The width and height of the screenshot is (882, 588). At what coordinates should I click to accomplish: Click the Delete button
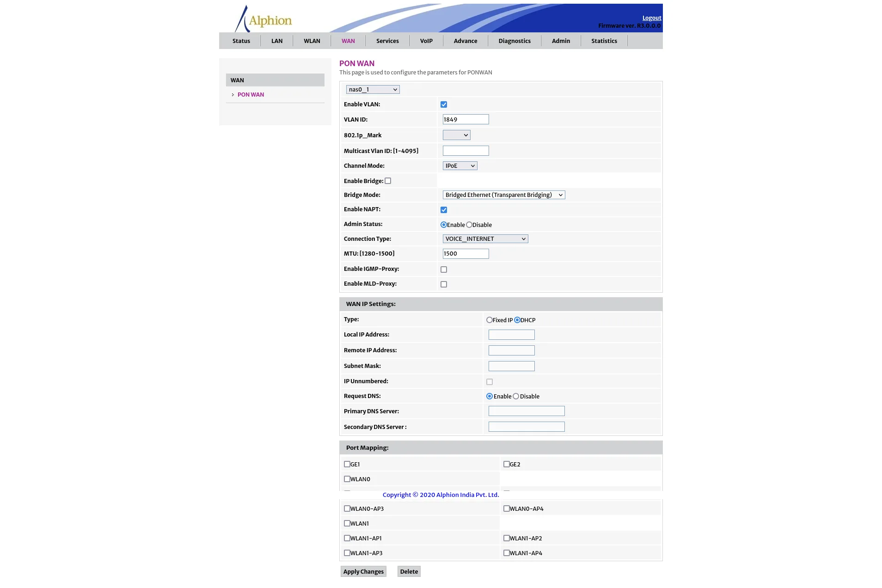[x=409, y=571]
